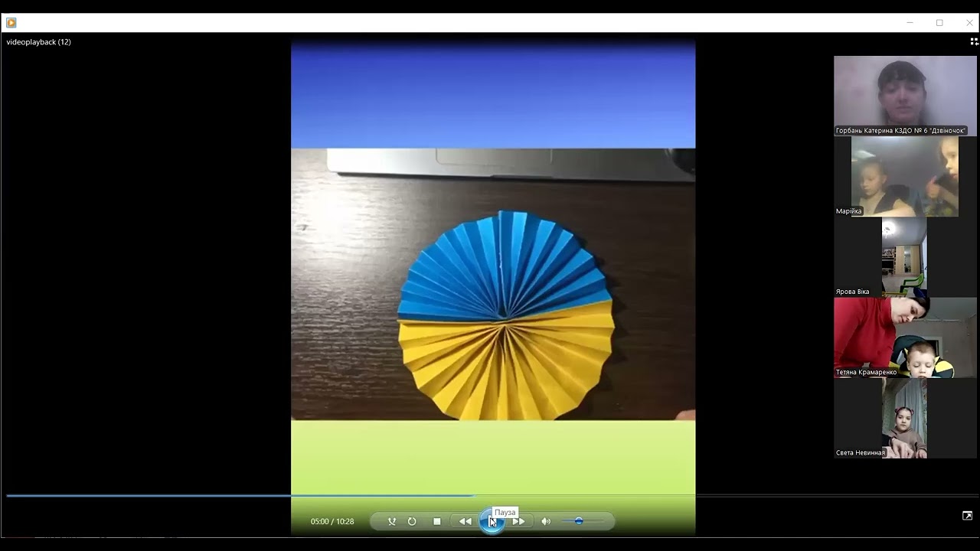Click the media player title bar icon
This screenshot has width=980, height=551.
(x=11, y=23)
